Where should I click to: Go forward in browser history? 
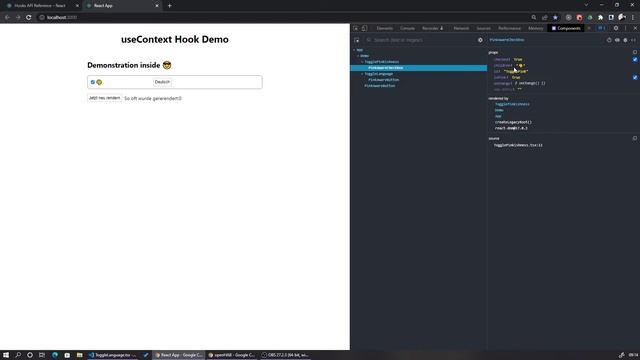click(18, 18)
